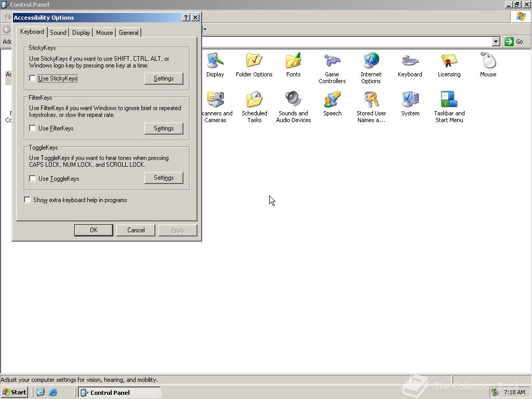
Task: Open Taskbar and Start Menu icon
Action: coord(449,107)
